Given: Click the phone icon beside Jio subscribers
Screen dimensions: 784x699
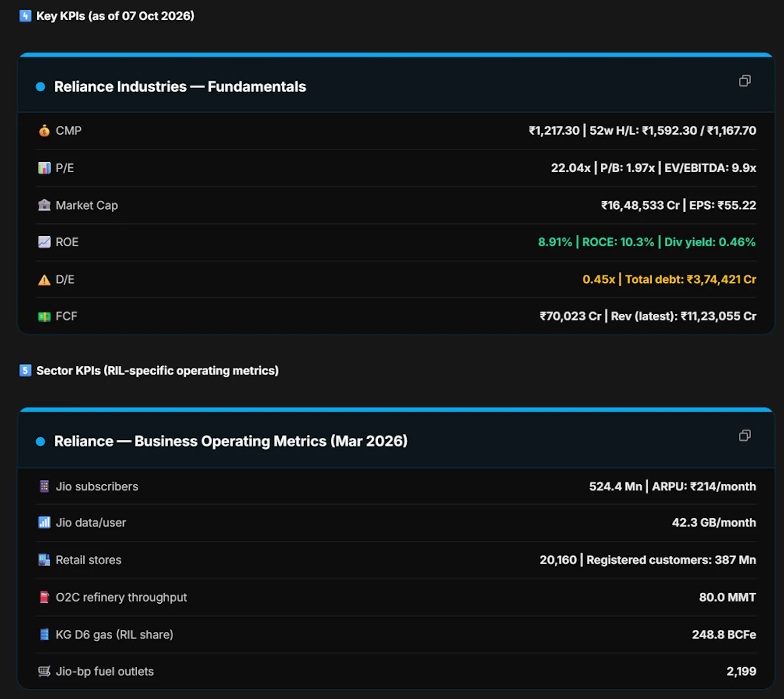Looking at the screenshot, I should coord(44,486).
